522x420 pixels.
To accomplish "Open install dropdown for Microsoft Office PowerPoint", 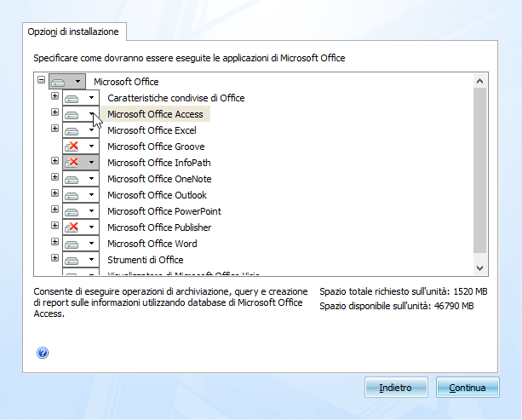I will (91, 211).
